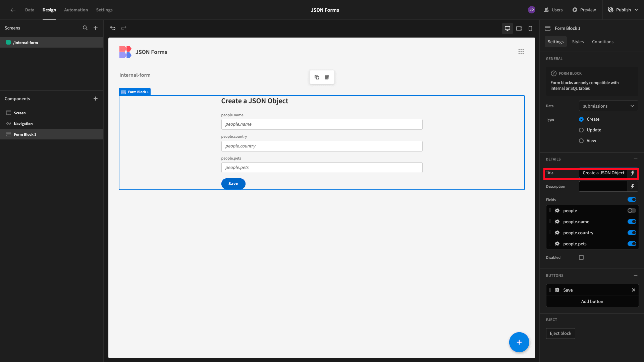Select the Create form type
644x362 pixels.
581,119
